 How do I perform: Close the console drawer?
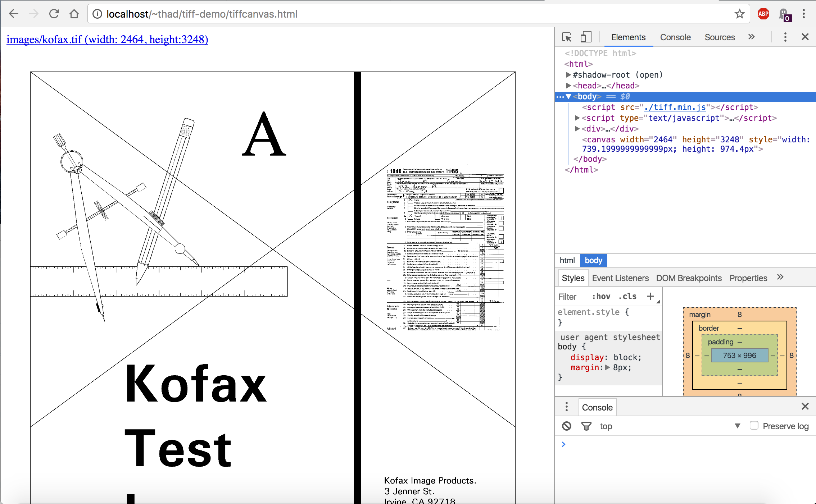pyautogui.click(x=805, y=406)
